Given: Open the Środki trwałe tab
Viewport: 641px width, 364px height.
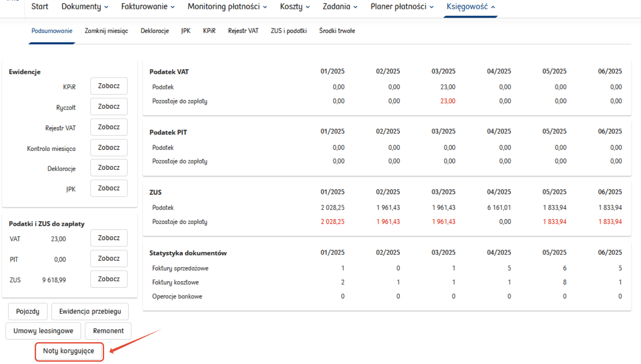Looking at the screenshot, I should point(337,31).
